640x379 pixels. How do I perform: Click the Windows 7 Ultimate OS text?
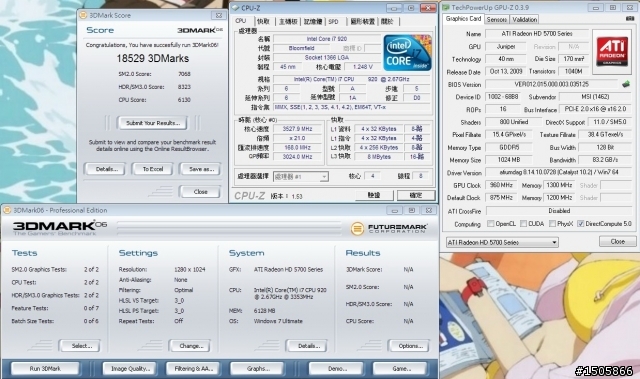[x=278, y=321]
